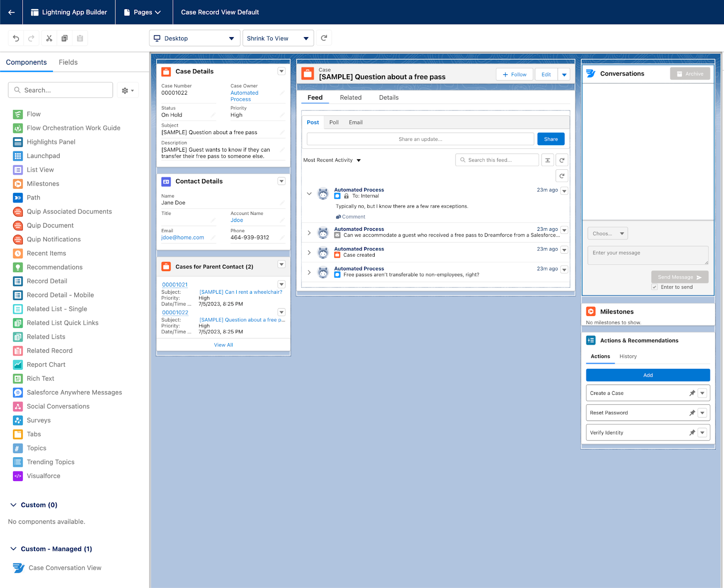The width and height of the screenshot is (724, 588).
Task: Pin the Create a Case action
Action: pos(692,393)
